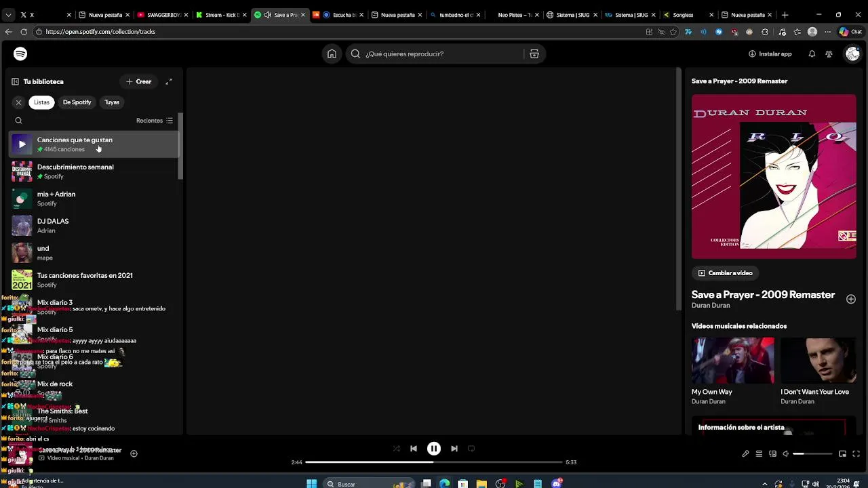Seek within the song progress bar

434,462
